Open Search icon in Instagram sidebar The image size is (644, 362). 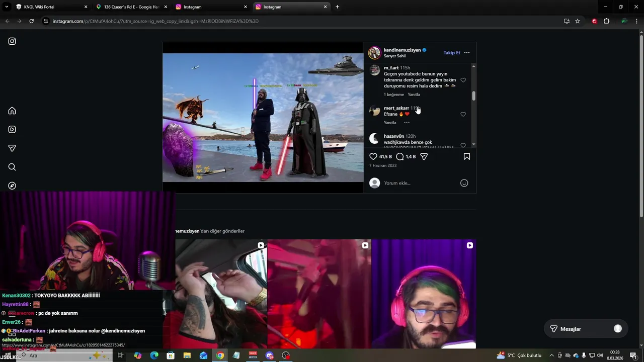tap(12, 167)
